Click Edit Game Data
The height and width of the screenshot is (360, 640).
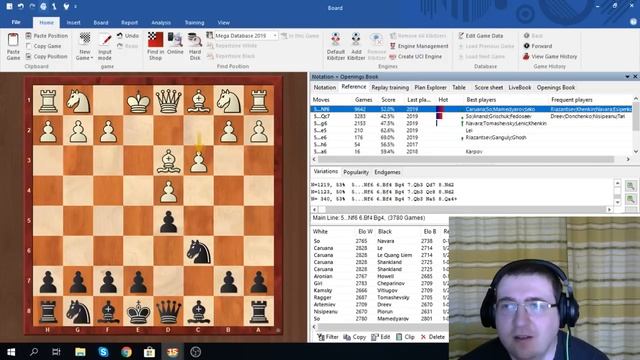[x=480, y=36]
